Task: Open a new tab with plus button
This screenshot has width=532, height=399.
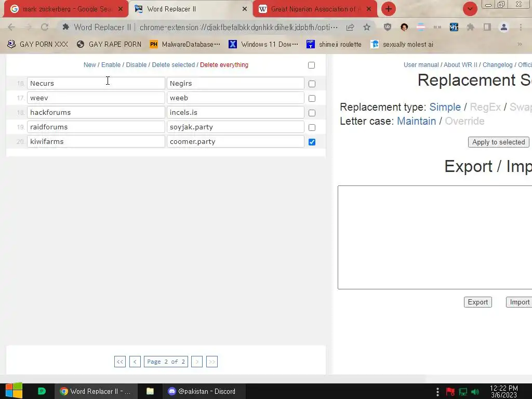Action: (x=389, y=9)
